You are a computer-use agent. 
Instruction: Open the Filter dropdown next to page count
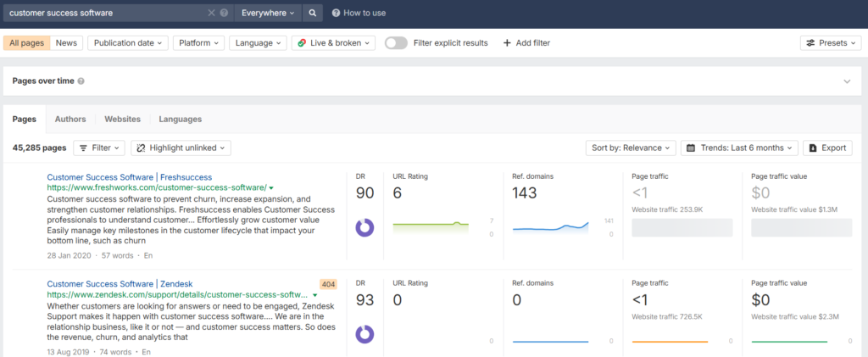point(99,148)
